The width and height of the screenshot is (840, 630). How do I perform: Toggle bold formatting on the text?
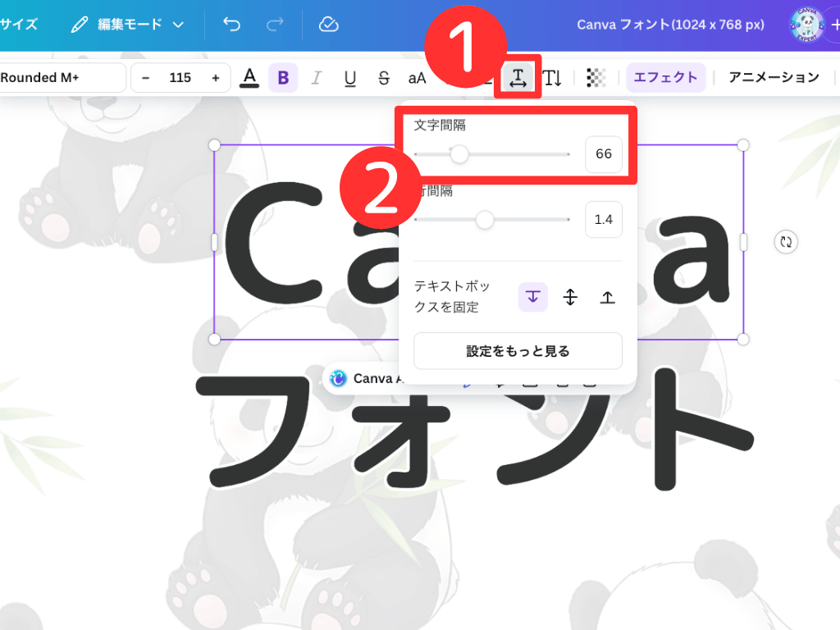(x=283, y=77)
